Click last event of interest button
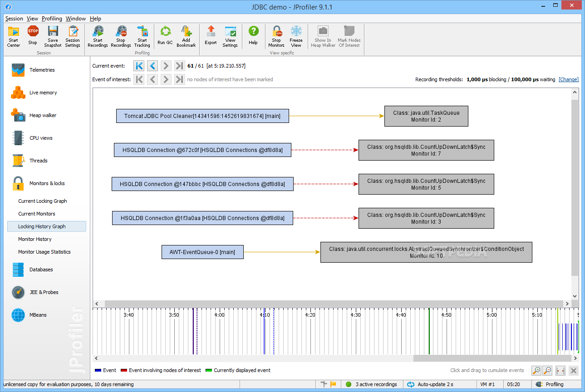This screenshot has width=585, height=392. (180, 79)
